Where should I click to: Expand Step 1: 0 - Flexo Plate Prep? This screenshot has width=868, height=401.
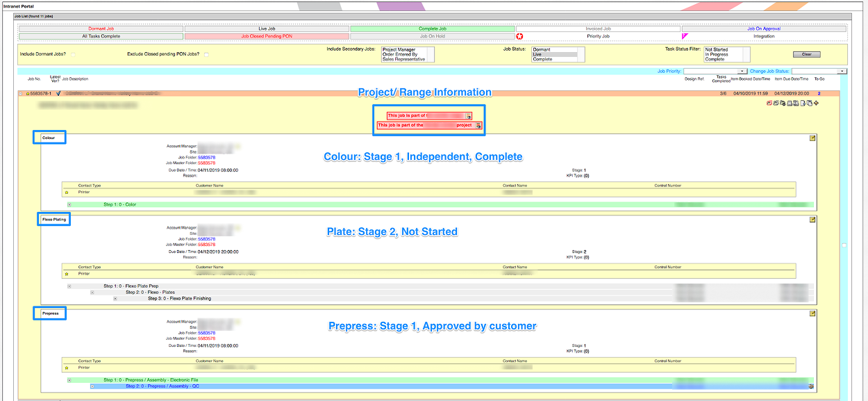[x=69, y=285]
